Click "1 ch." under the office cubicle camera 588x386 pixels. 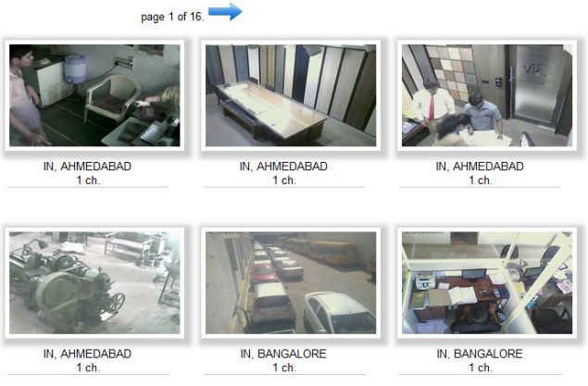pyautogui.click(x=481, y=367)
